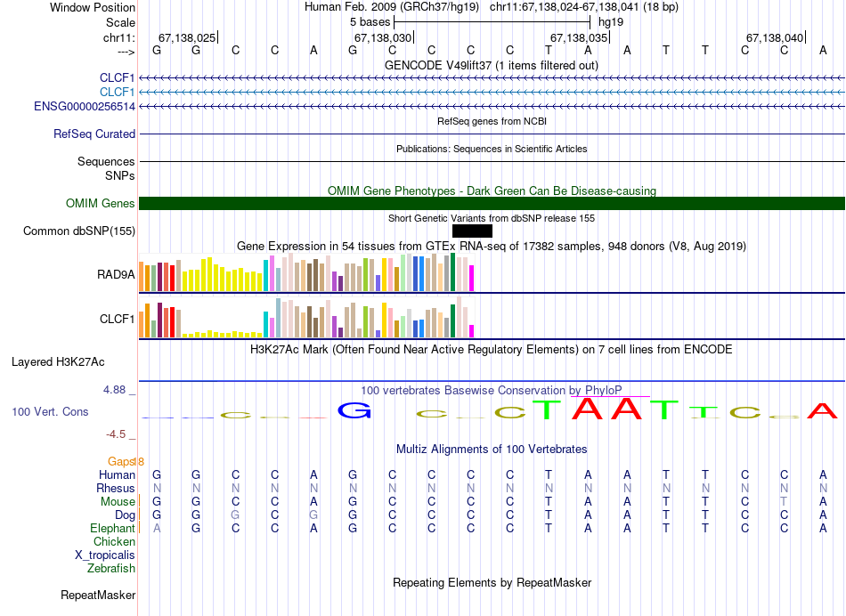Click the X_tropicalis alignment row label
The height and width of the screenshot is (616, 846).
coord(105,555)
